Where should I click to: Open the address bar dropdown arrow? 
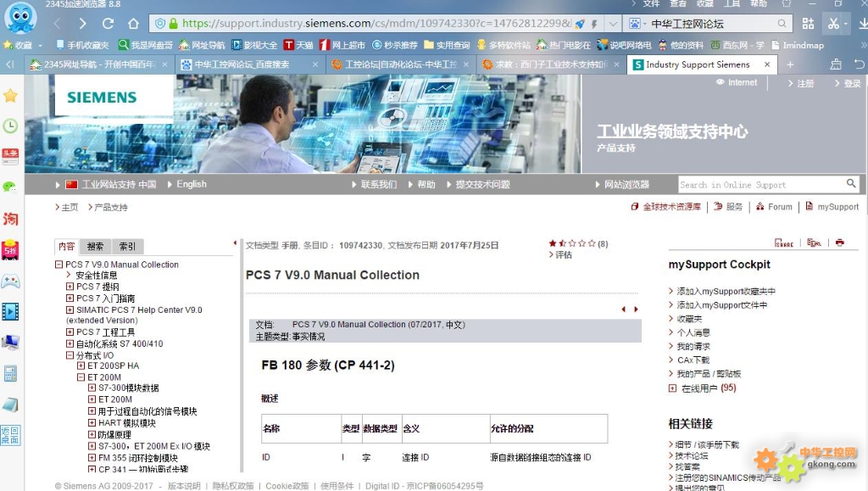point(613,24)
